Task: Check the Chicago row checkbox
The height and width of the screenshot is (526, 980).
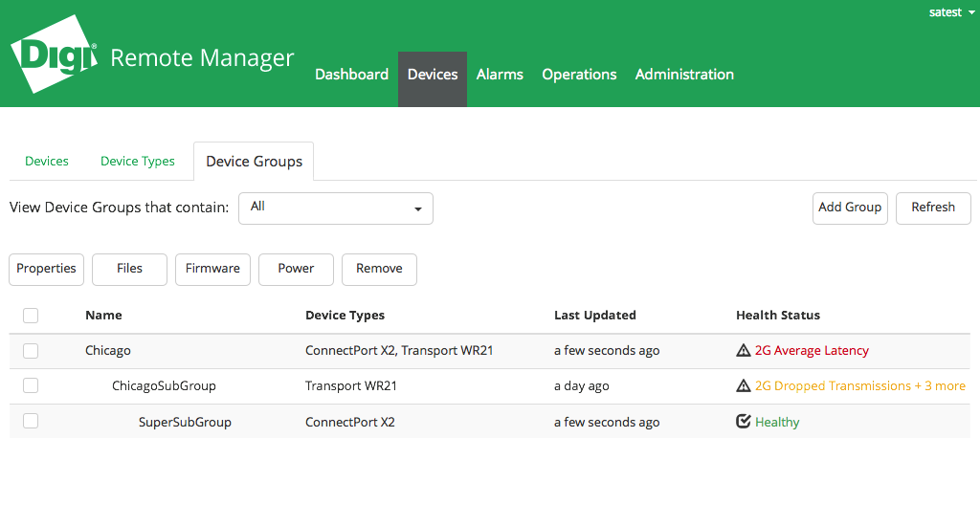Action: [x=31, y=351]
